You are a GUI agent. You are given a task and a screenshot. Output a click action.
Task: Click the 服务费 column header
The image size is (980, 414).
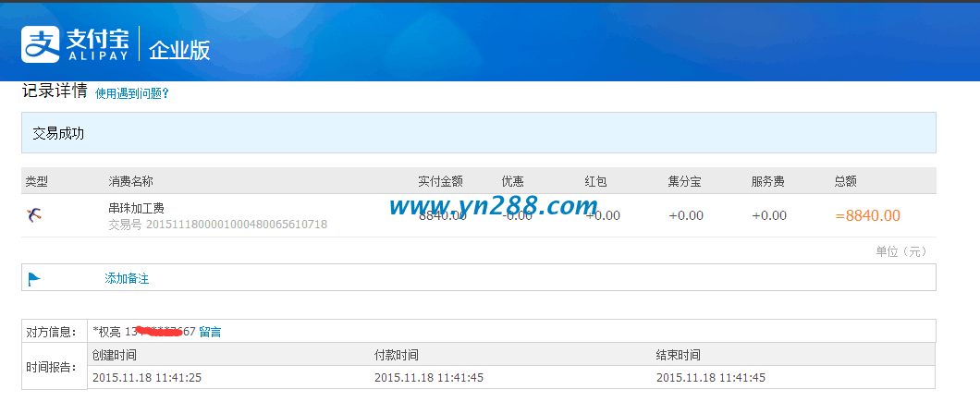[768, 181]
